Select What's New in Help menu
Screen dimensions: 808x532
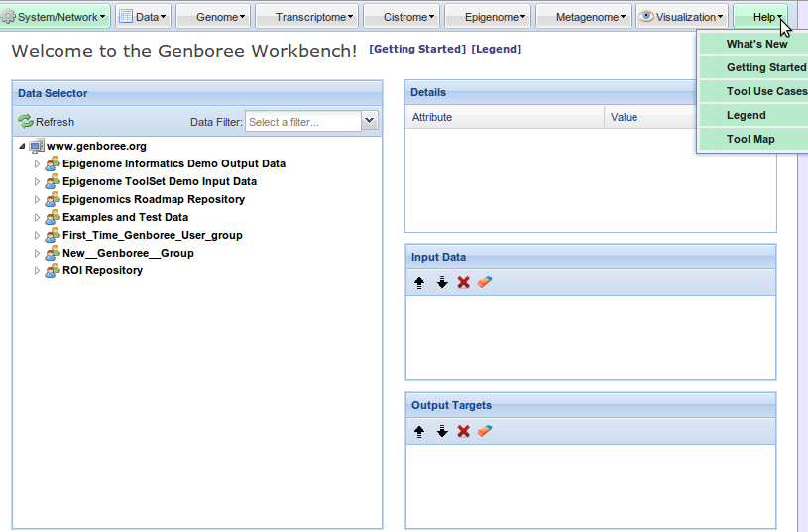756,44
